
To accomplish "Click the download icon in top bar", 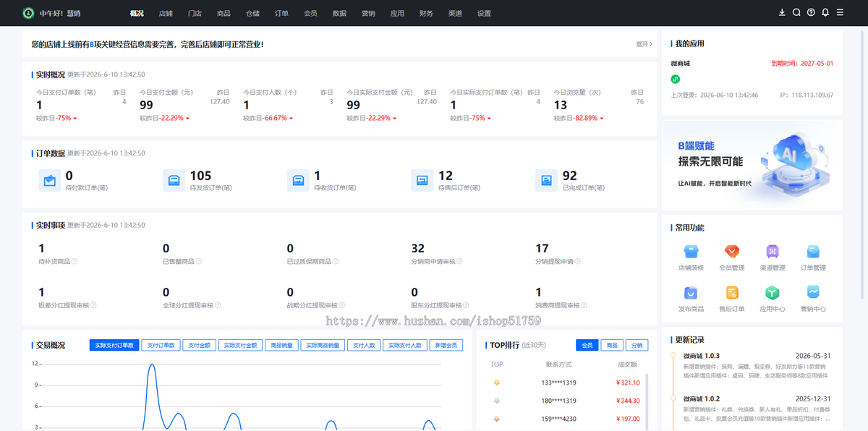I will pos(782,12).
